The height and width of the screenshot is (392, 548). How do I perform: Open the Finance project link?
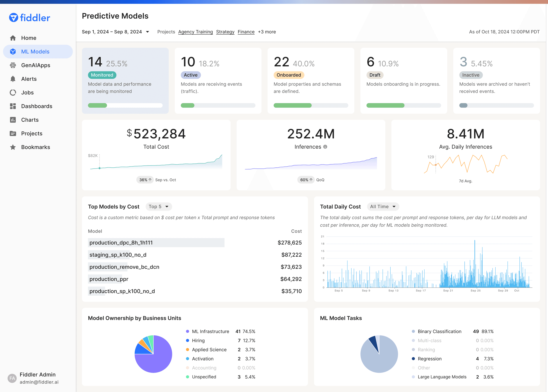tap(246, 32)
